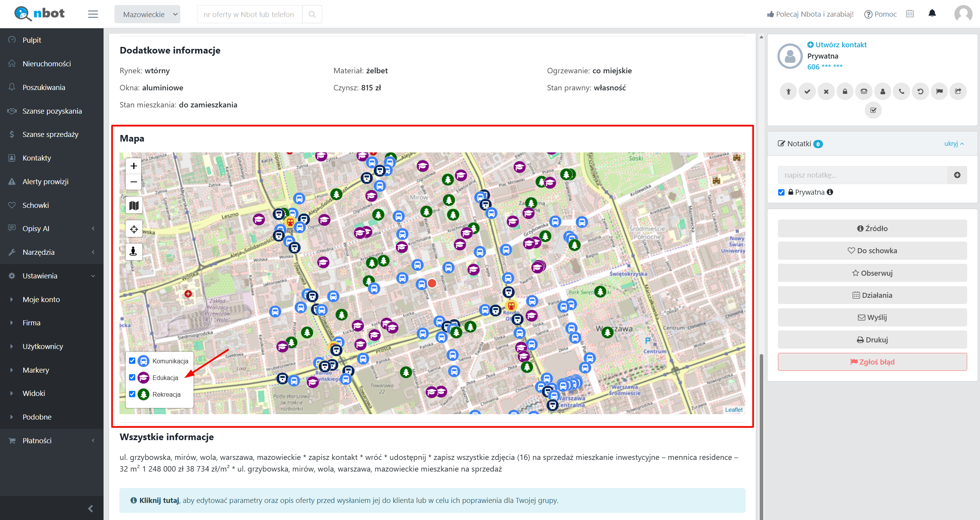
Task: Open the map layers selector icon
Action: 134,206
